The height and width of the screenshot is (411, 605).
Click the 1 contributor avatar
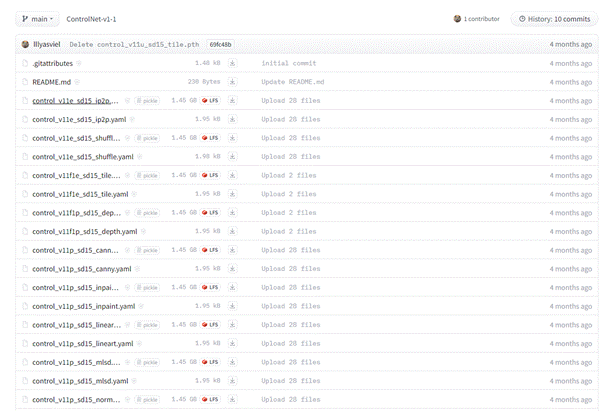point(458,19)
